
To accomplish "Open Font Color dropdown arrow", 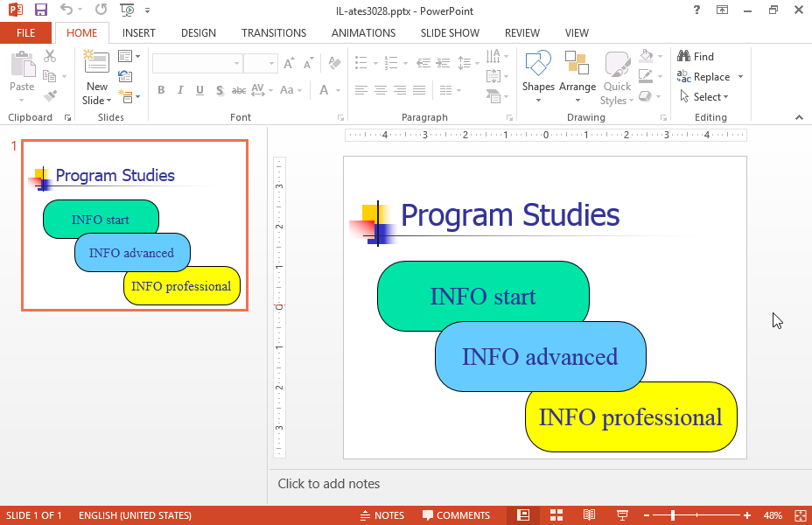I will pos(338,91).
